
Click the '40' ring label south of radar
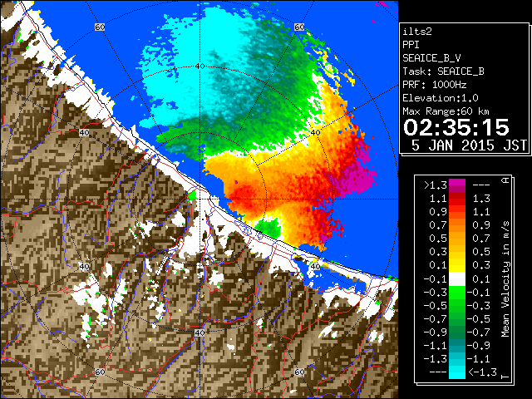click(199, 332)
